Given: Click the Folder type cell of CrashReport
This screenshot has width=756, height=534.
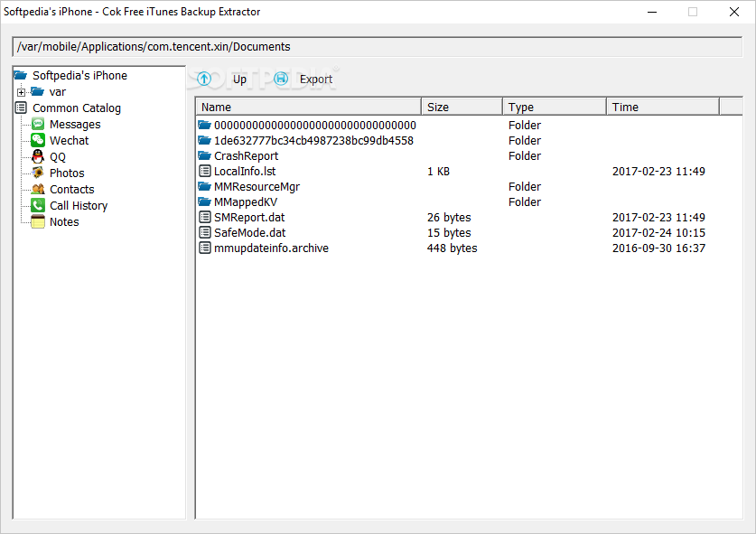Looking at the screenshot, I should (525, 155).
